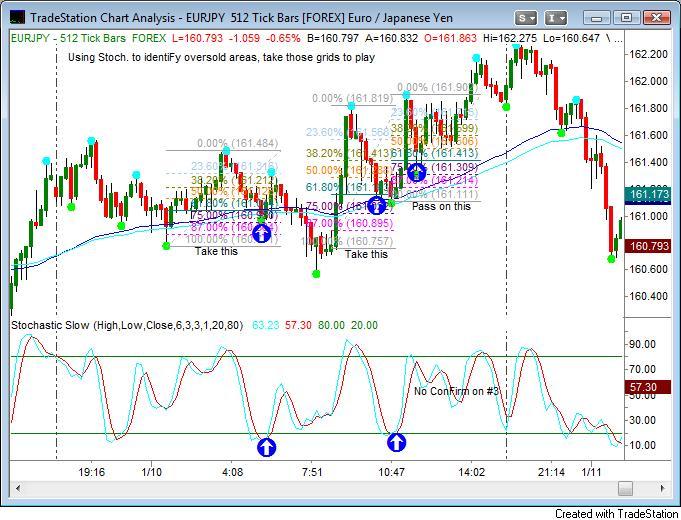Open the S dropdown button in title bar

click(x=526, y=18)
